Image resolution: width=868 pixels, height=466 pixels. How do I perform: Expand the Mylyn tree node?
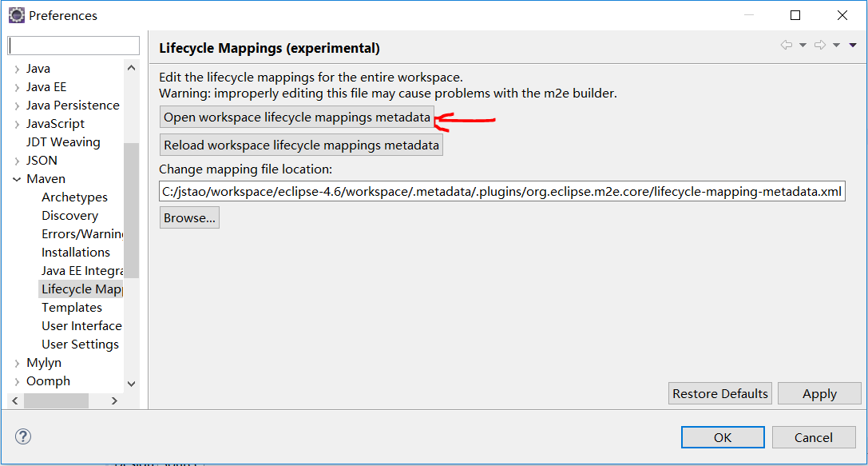(17, 364)
